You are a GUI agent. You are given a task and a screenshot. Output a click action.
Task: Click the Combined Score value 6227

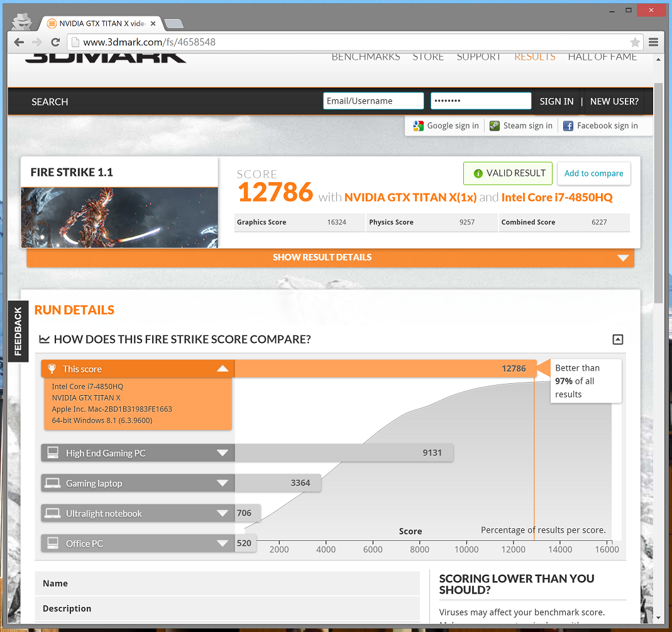click(x=599, y=222)
